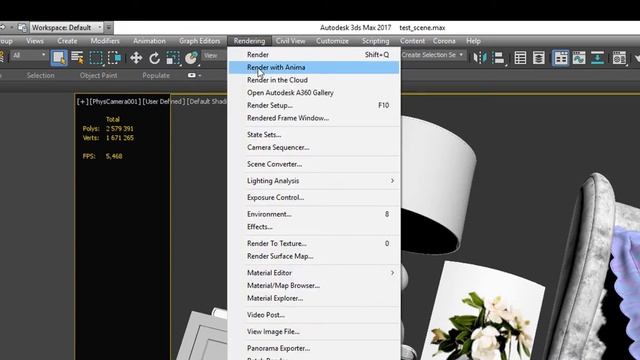This screenshot has width=640, height=360.
Task: Choose Render To Texture...
Action: coord(314,243)
